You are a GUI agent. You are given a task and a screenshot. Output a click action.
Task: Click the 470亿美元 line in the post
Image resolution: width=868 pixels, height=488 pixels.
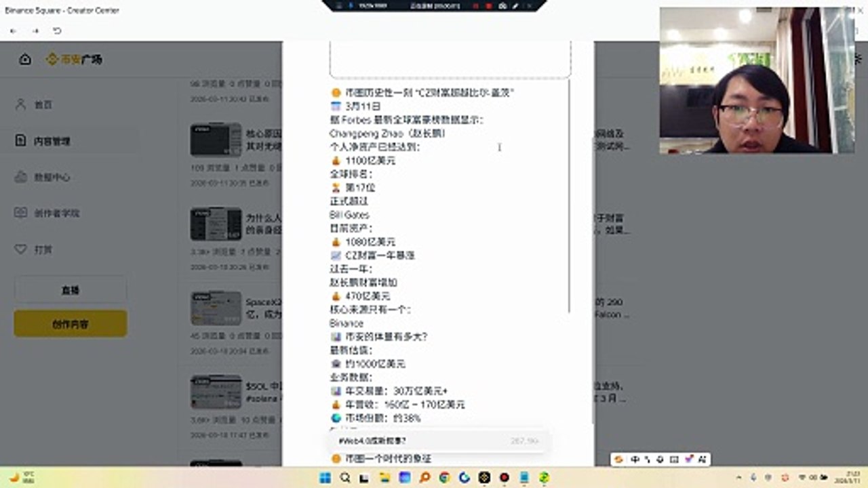coord(360,296)
